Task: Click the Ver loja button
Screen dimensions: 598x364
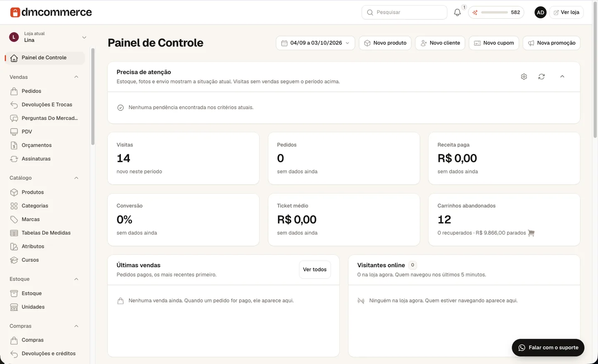Action: [x=566, y=12]
